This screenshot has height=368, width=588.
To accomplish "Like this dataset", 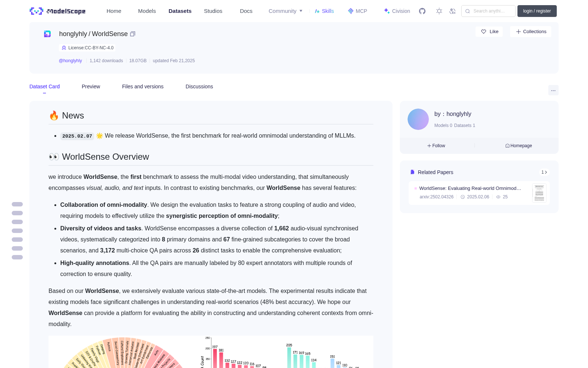I will pyautogui.click(x=489, y=32).
